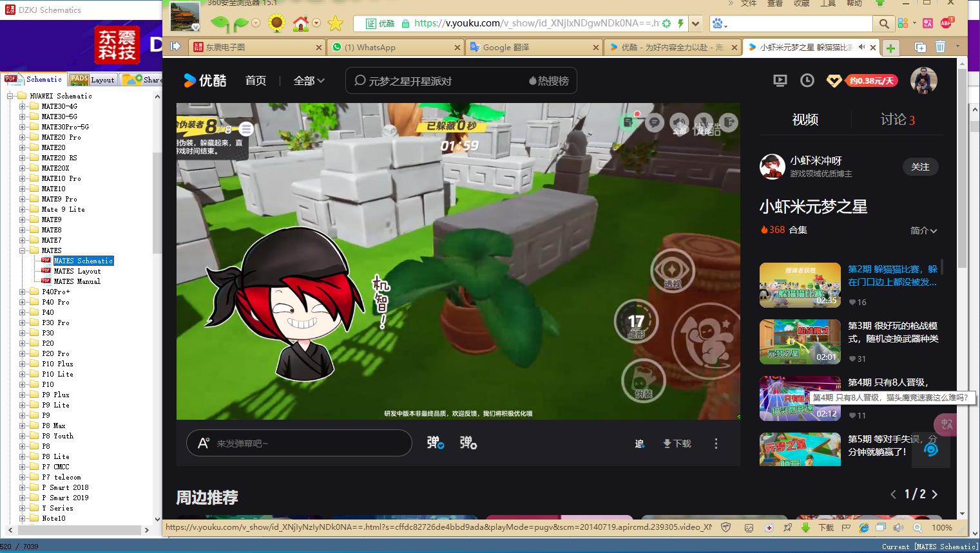Open the 全部 category dropdown

click(x=309, y=80)
